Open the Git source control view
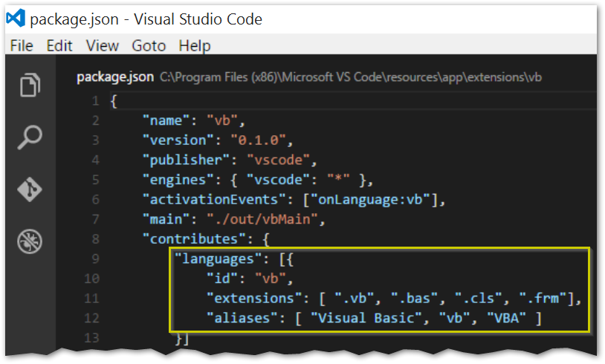 click(30, 189)
